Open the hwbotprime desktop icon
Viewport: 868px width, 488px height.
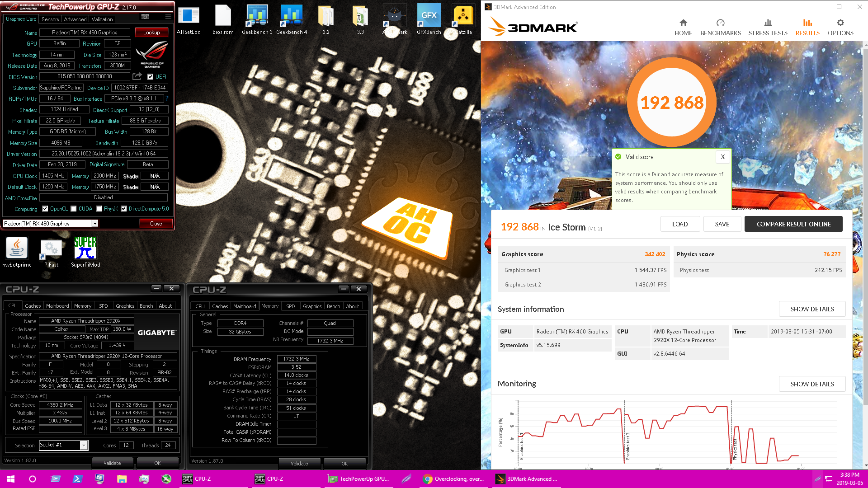tap(17, 252)
